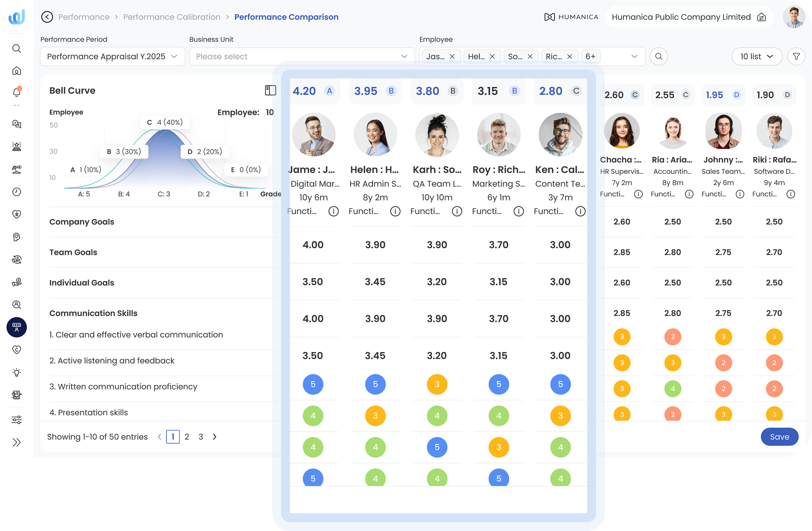Toggle the Bell Curve panel layout icon

(270, 91)
